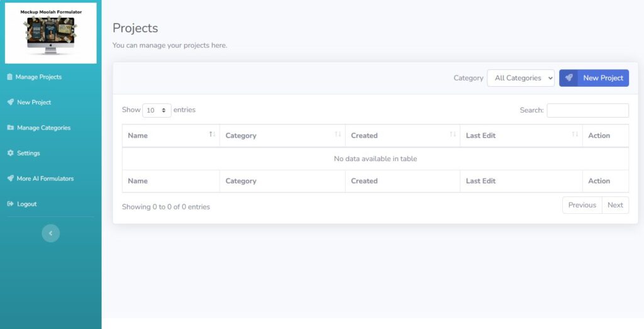Screen dimensions: 644x329
Task: Click the Last Edit label in table footer
Action: 480,181
